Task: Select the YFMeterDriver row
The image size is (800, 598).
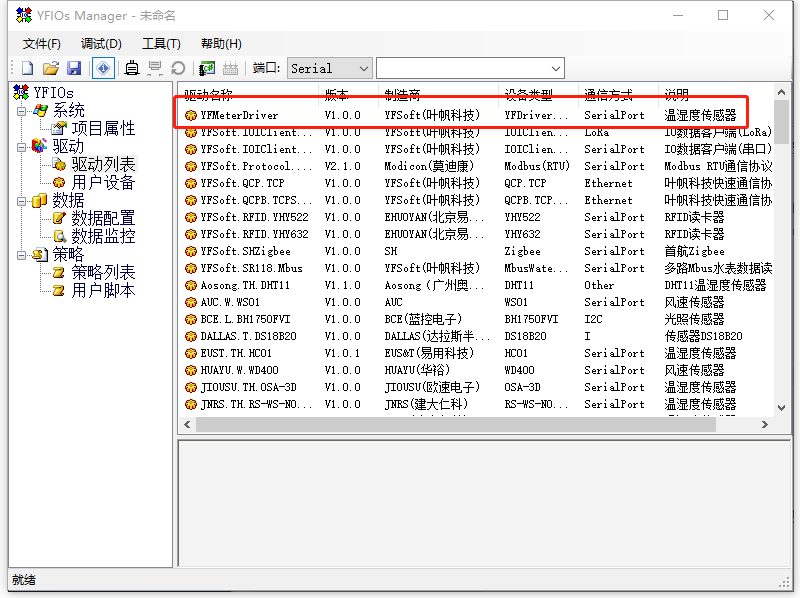Action: click(477, 115)
